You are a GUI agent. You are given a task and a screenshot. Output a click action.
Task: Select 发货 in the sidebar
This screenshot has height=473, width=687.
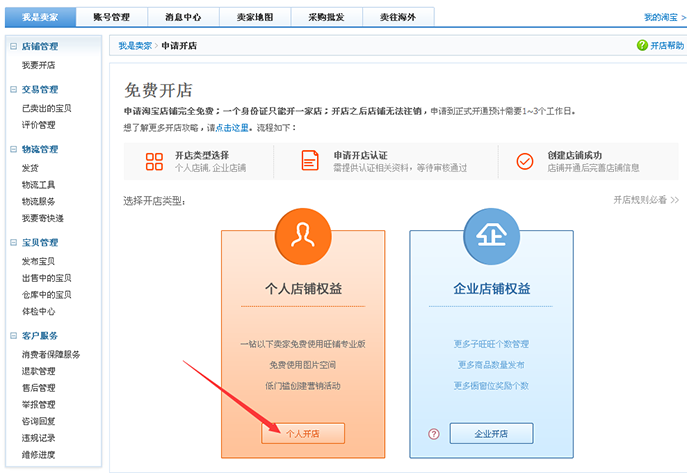[x=30, y=168]
